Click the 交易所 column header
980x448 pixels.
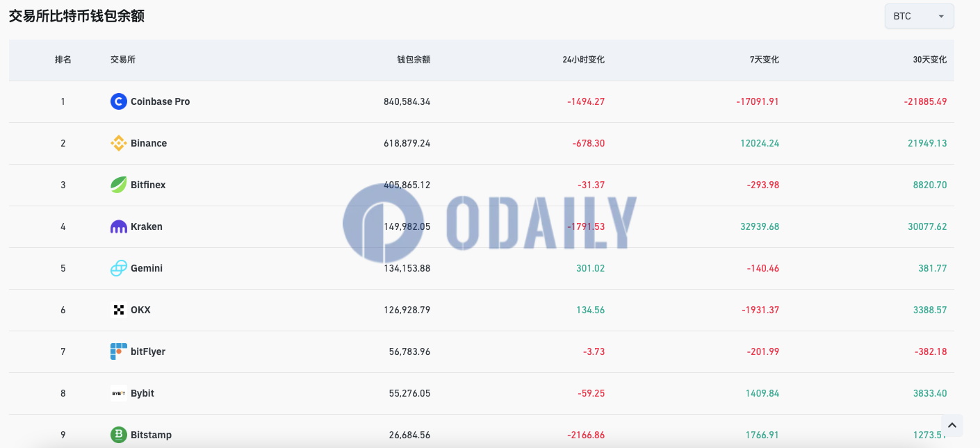[123, 60]
